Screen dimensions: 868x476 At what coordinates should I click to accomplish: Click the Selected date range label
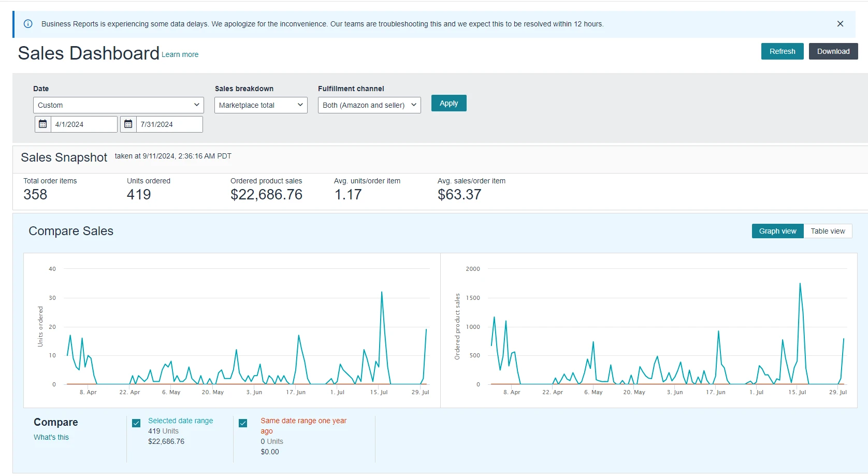pyautogui.click(x=180, y=421)
